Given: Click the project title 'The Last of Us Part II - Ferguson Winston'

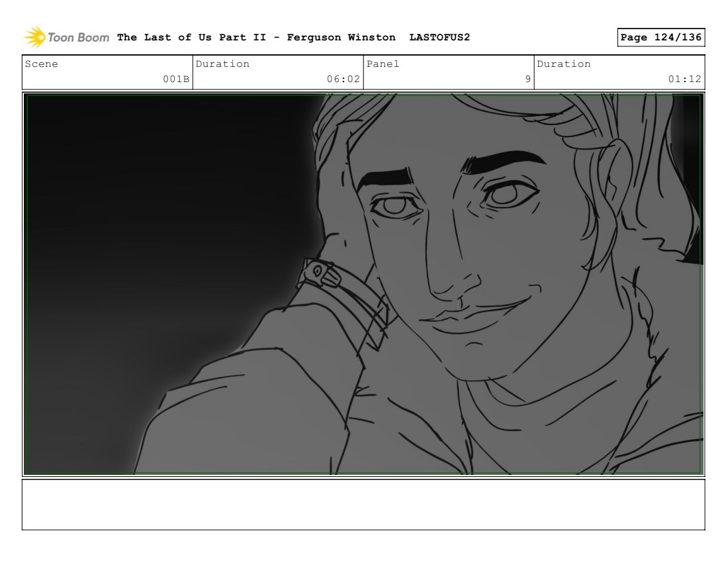Looking at the screenshot, I should [256, 37].
